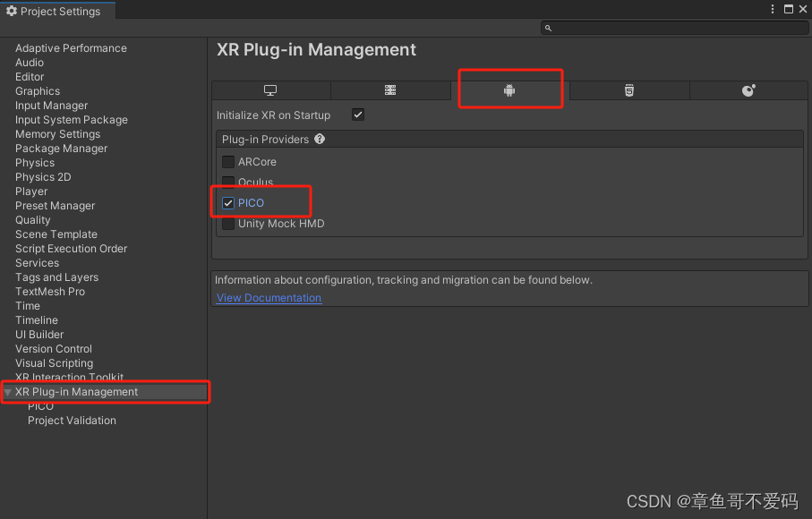Open Audio settings

tap(30, 62)
